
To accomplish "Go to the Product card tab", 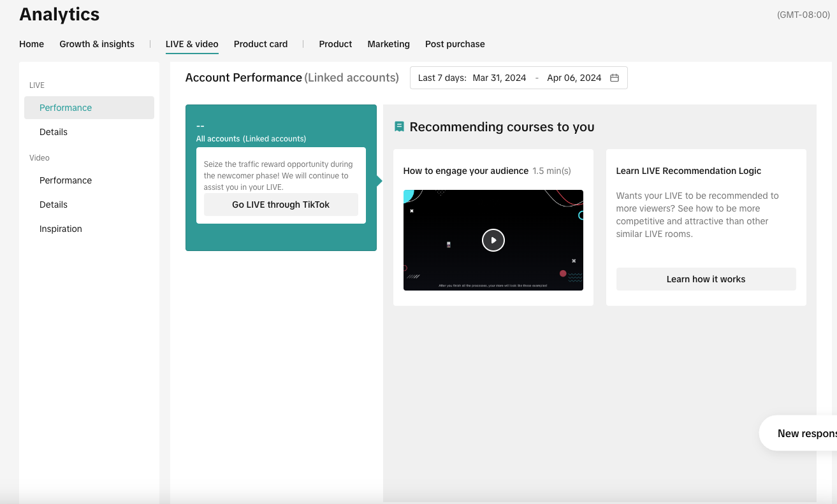I will click(261, 44).
